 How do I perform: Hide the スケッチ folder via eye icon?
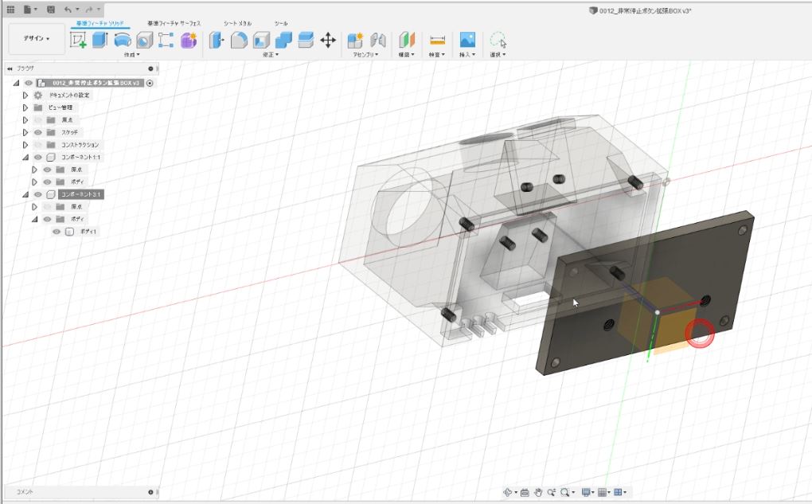tap(37, 132)
